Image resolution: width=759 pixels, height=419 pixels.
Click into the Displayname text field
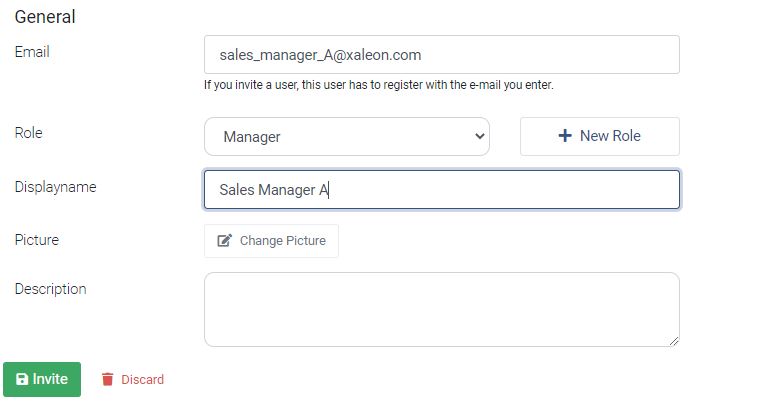tap(441, 189)
